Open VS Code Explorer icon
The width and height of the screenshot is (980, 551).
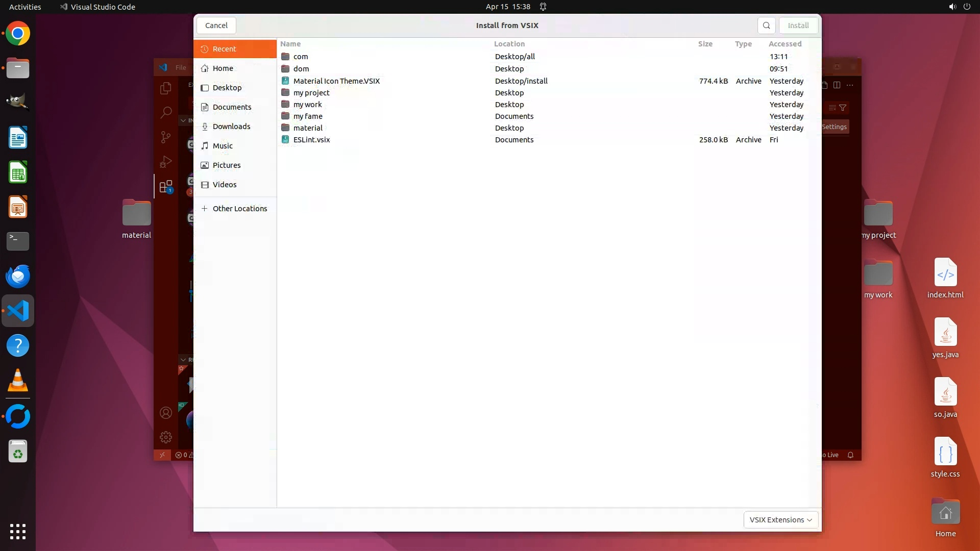tap(166, 88)
